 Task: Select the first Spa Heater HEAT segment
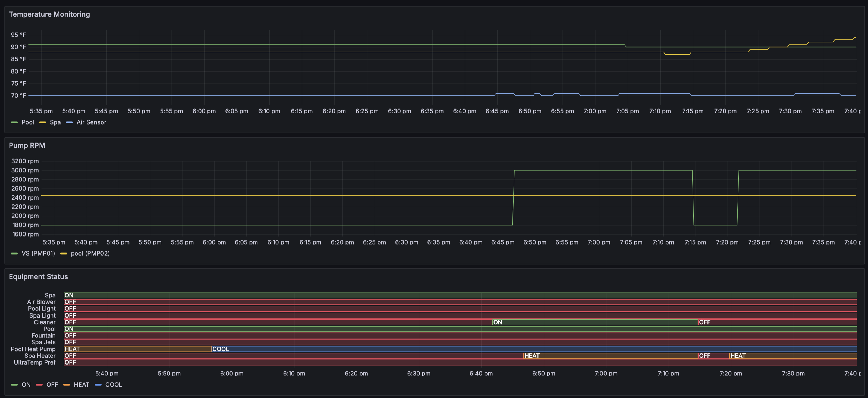click(x=611, y=356)
